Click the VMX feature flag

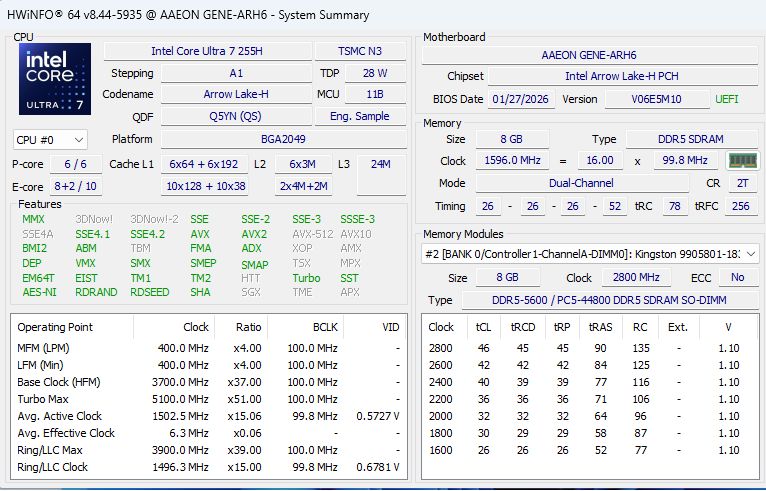click(x=85, y=263)
